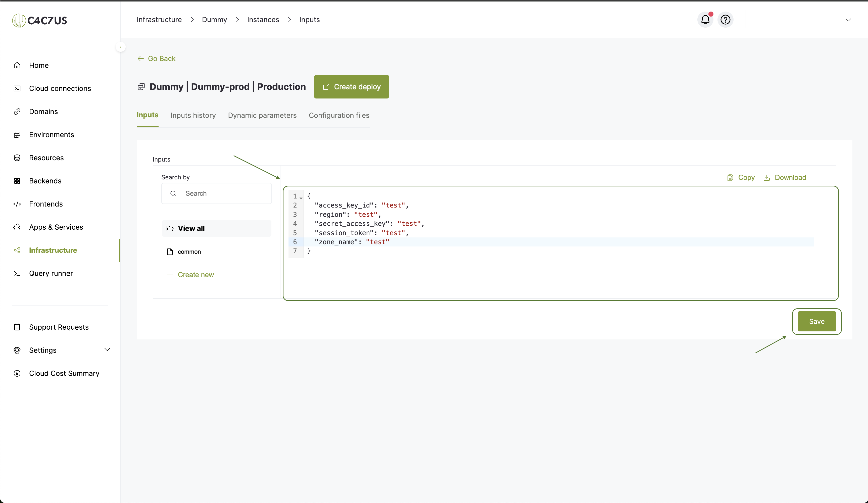Click the Save button

coord(816,321)
